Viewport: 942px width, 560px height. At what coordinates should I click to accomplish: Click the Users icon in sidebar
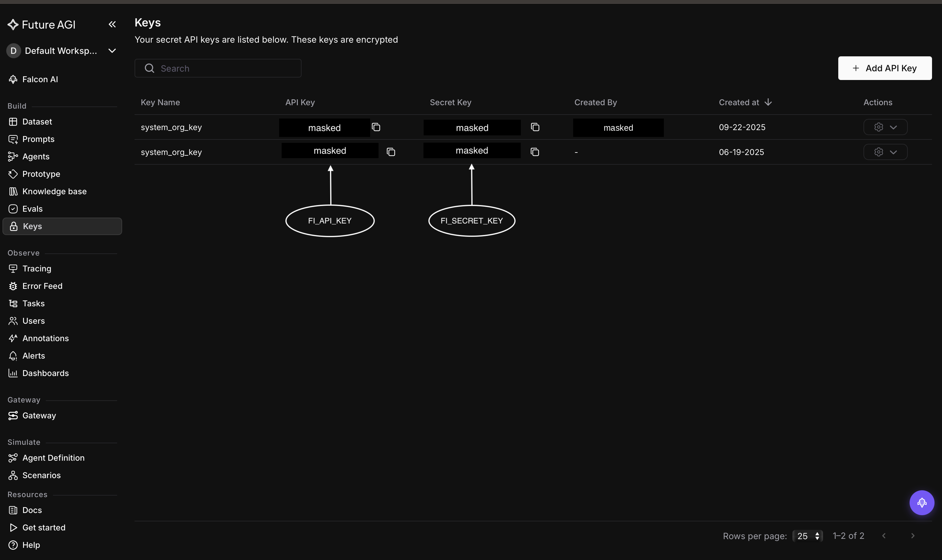(13, 321)
